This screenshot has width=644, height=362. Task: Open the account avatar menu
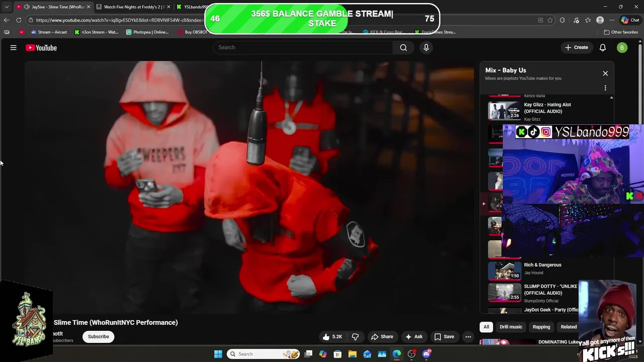[x=622, y=48]
